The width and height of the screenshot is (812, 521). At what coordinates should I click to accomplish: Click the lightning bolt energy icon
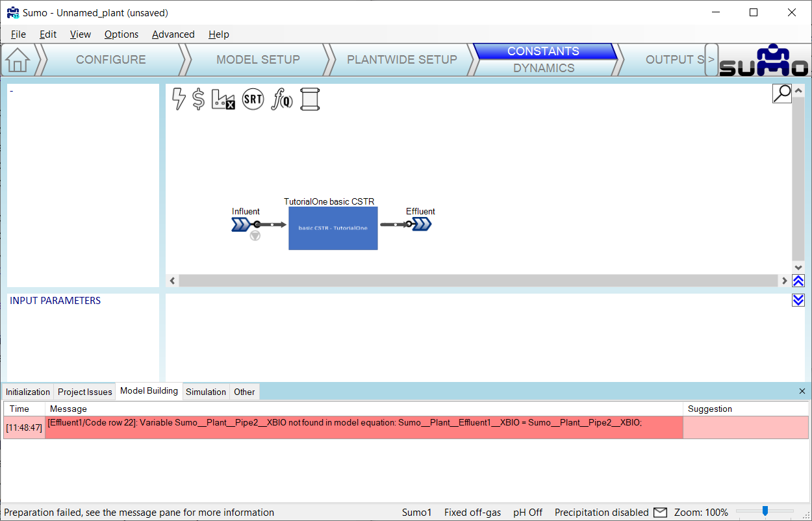(x=179, y=99)
